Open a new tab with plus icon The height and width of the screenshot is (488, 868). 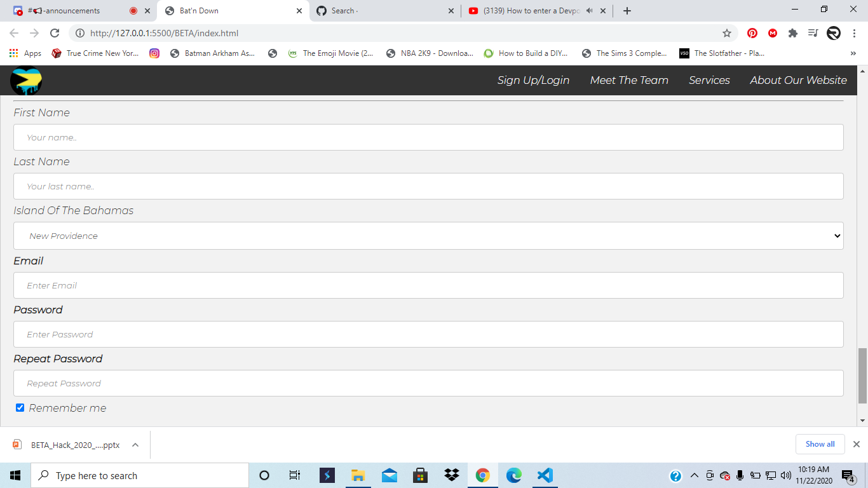(x=627, y=11)
